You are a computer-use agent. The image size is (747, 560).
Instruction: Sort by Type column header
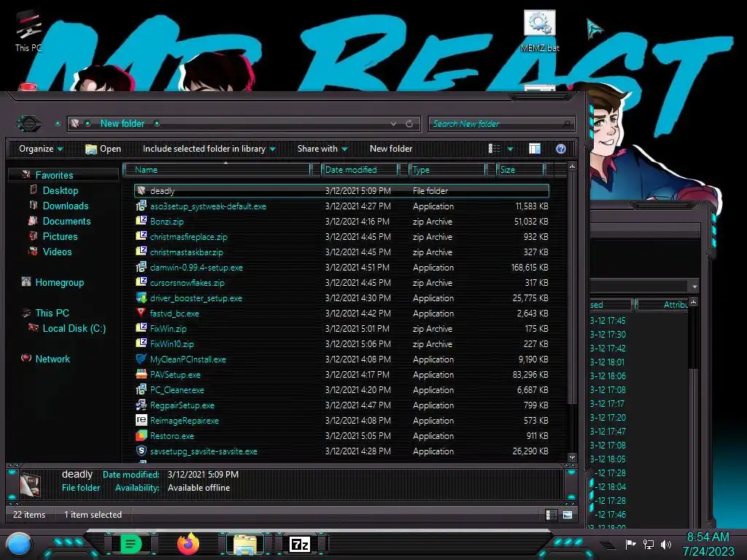tap(447, 169)
